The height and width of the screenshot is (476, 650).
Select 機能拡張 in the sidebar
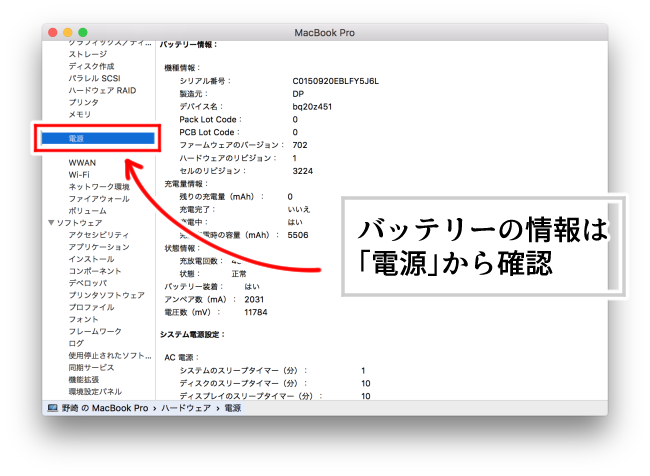[x=83, y=379]
